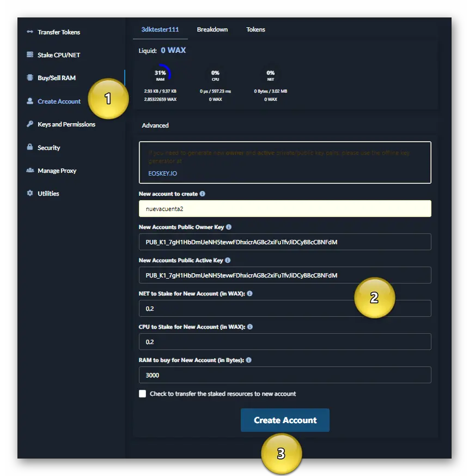Image resolution: width=469 pixels, height=476 pixels.
Task: Click the 0 WAX liquid balance
Action: click(x=173, y=50)
